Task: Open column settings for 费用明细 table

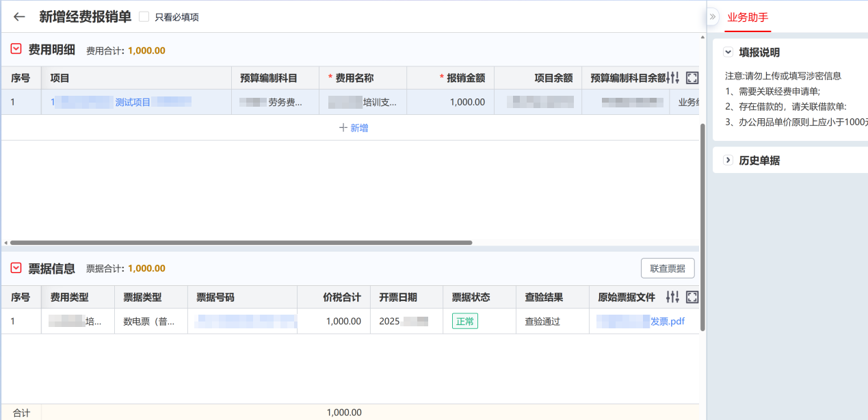Action: tap(673, 78)
